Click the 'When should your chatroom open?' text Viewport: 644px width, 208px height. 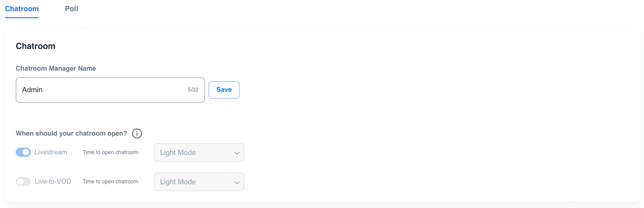[71, 133]
